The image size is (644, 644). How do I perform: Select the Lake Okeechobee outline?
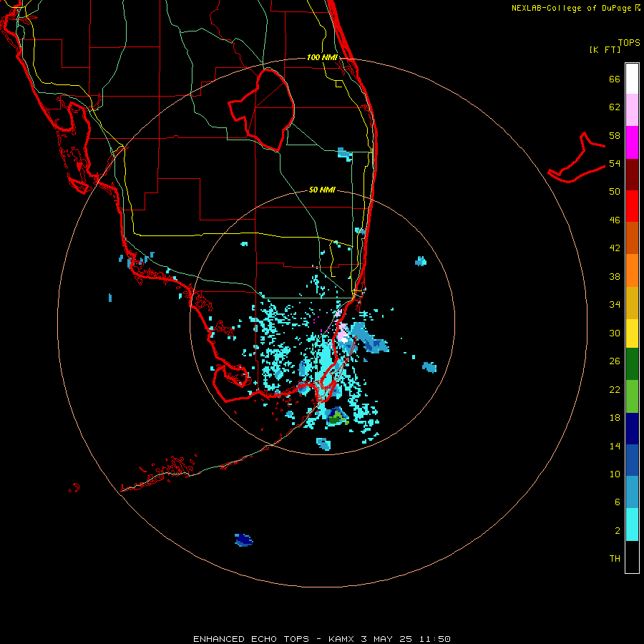pyautogui.click(x=262, y=109)
